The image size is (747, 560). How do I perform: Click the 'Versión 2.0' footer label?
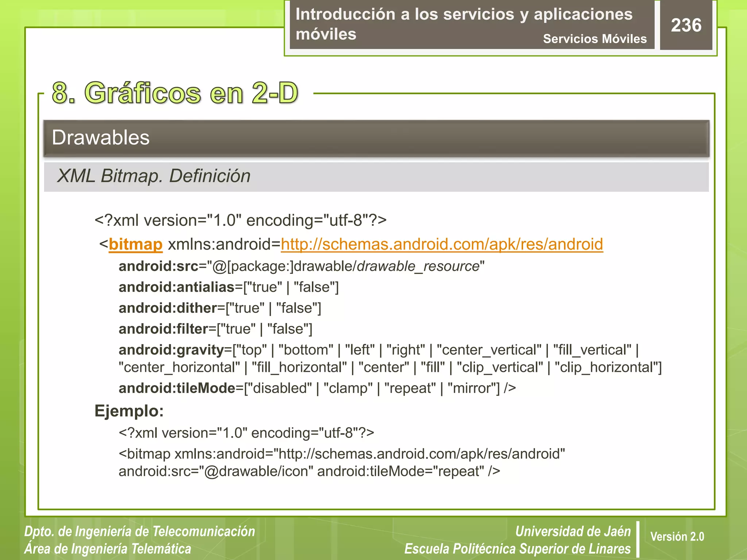[x=677, y=537]
